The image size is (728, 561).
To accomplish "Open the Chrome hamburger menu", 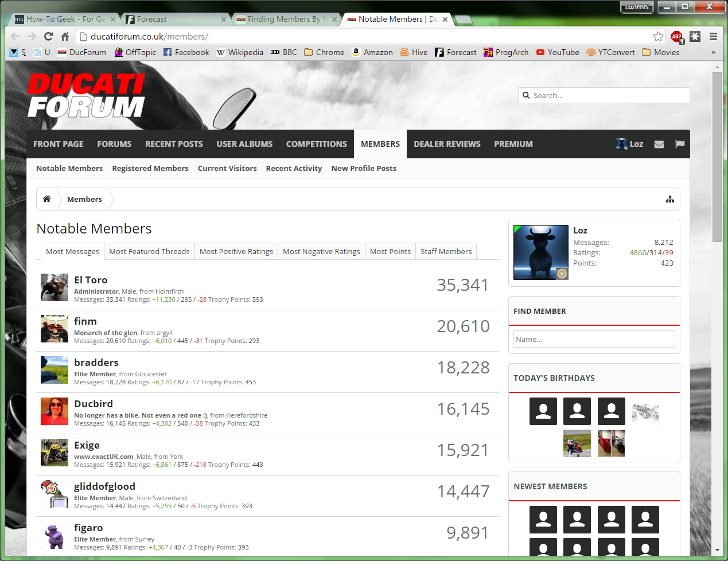I will click(713, 37).
